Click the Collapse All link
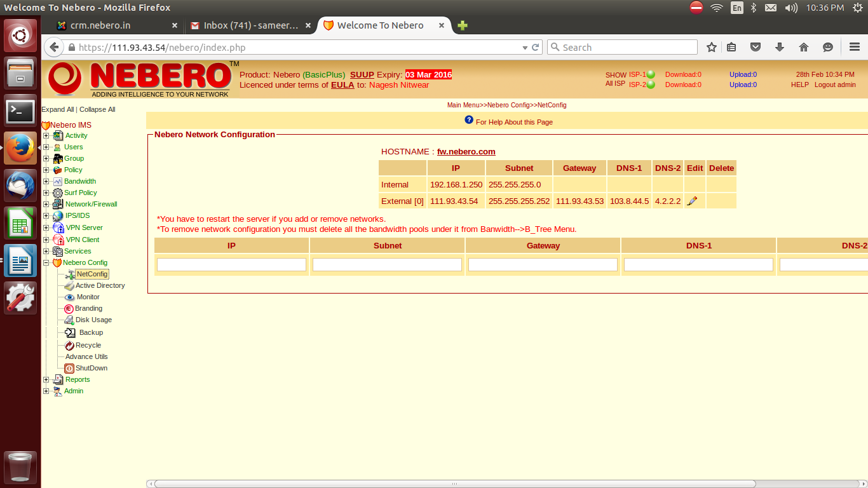The image size is (868, 488). 97,109
